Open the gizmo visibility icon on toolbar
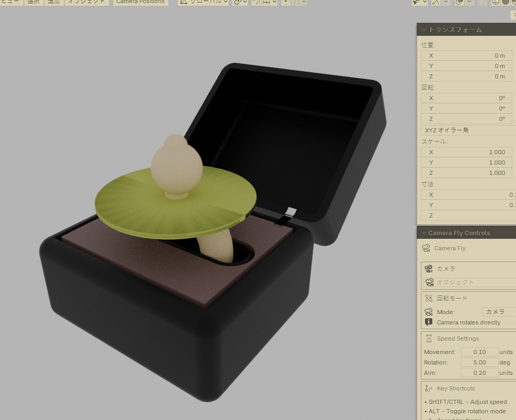The height and width of the screenshot is (420, 516). (x=435, y=3)
